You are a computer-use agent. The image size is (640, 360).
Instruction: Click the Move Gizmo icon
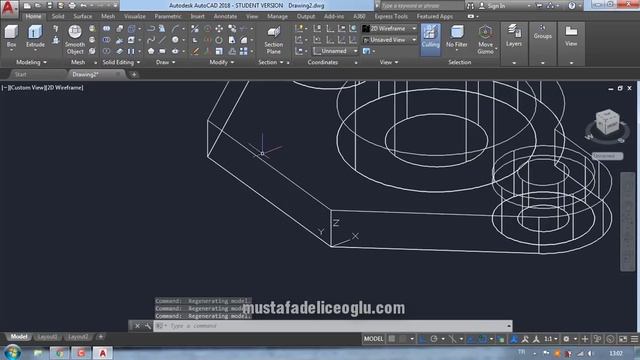point(485,40)
